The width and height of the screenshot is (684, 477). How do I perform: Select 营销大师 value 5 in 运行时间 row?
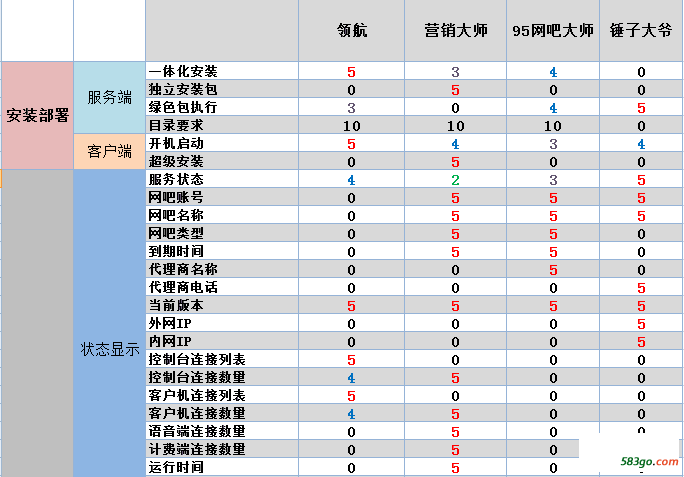(x=455, y=468)
